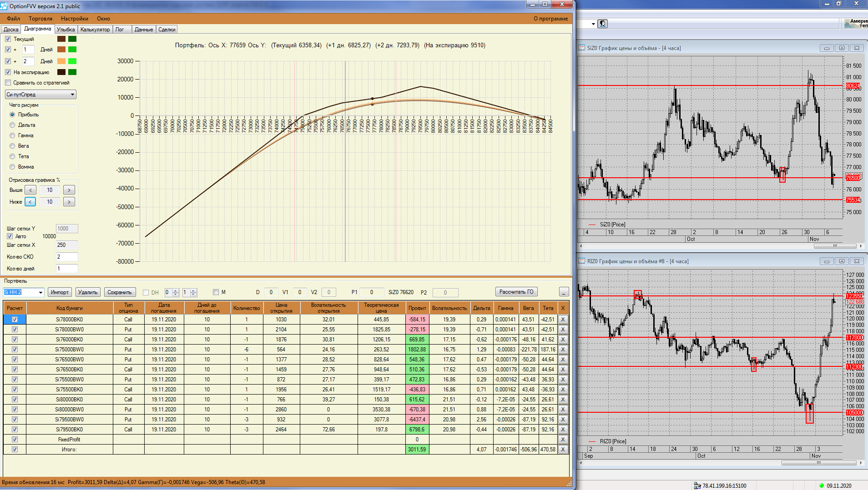Image resolution: width=868 pixels, height=490 pixels.
Task: Click the network connection status icon
Action: pos(697,485)
